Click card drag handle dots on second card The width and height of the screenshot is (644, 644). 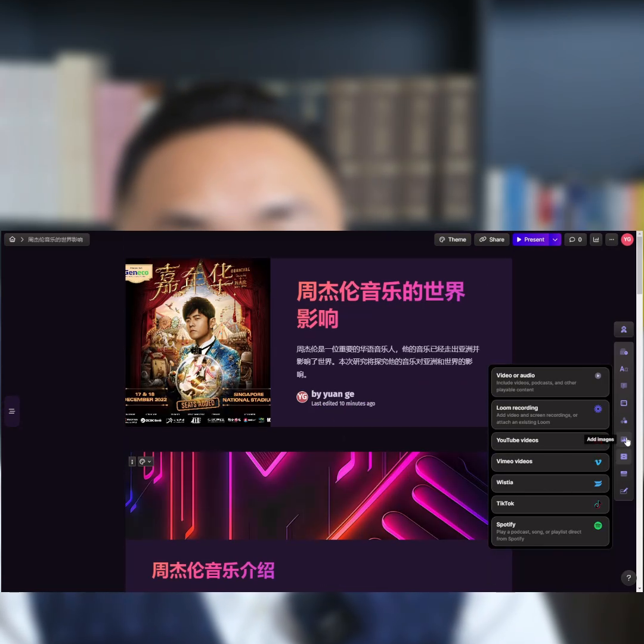132,462
